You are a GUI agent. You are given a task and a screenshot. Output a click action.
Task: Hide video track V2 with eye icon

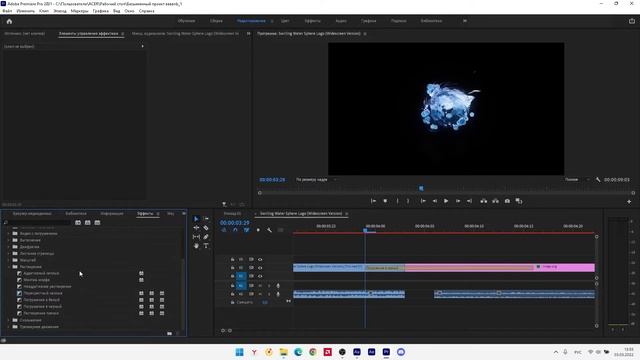click(260, 268)
